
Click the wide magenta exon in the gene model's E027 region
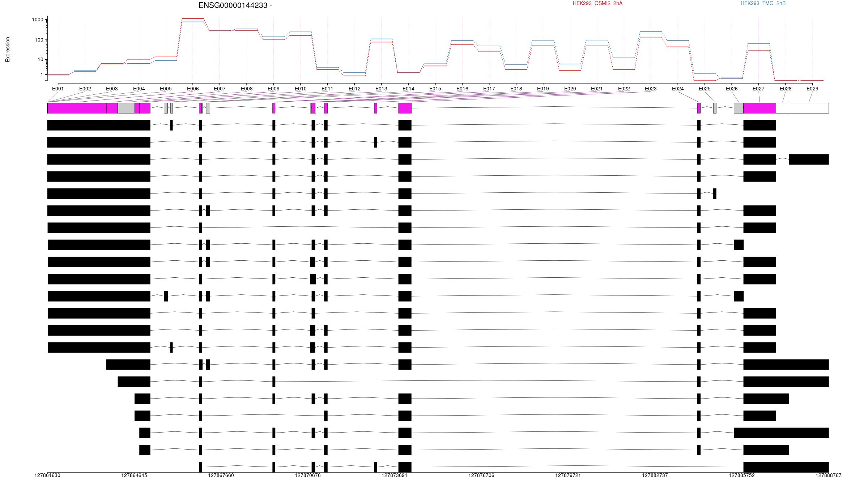pyautogui.click(x=759, y=108)
